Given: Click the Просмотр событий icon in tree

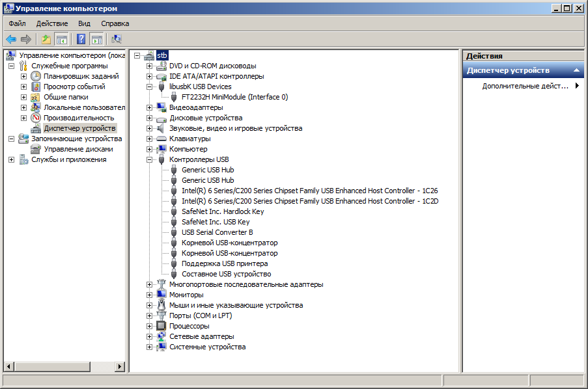Looking at the screenshot, I should [36, 87].
